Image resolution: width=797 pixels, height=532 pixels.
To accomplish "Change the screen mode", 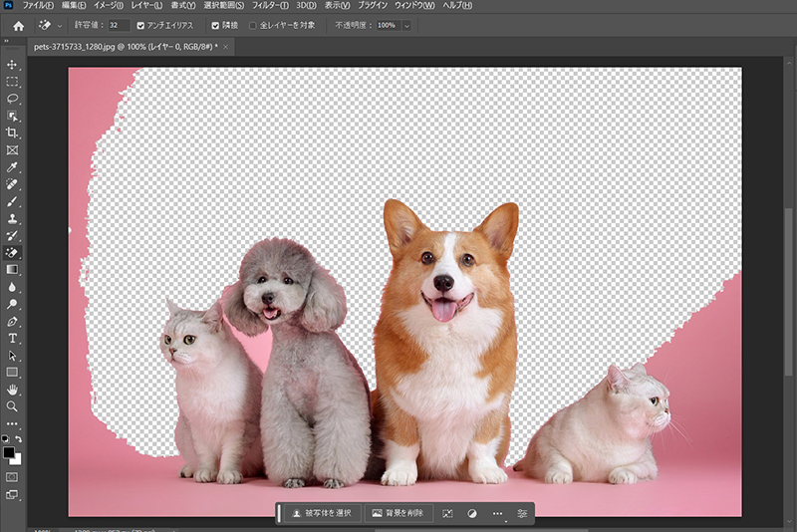I will (12, 494).
